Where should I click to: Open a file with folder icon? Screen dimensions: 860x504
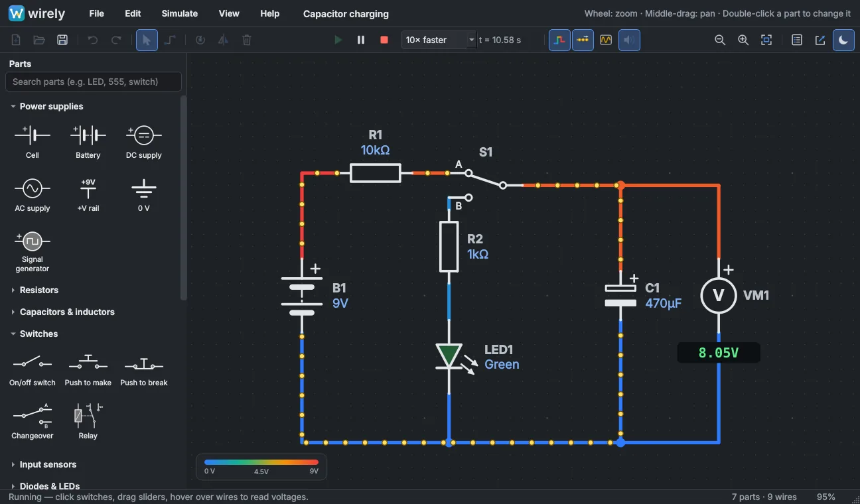(x=39, y=40)
